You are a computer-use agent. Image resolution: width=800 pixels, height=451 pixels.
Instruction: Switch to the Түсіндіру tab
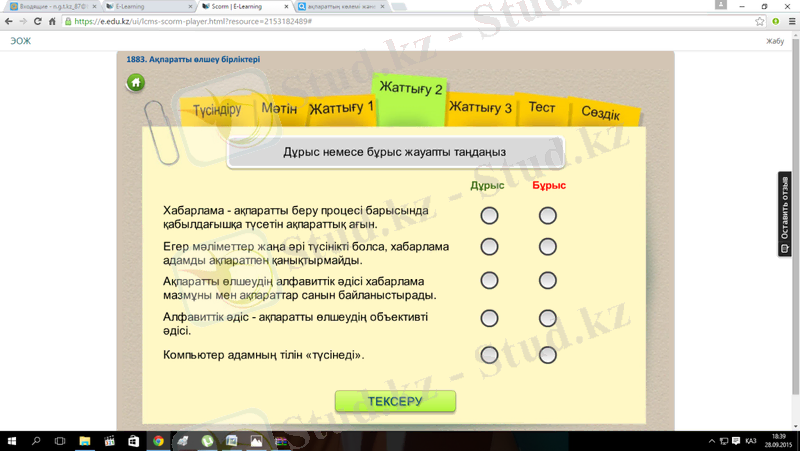(x=217, y=110)
